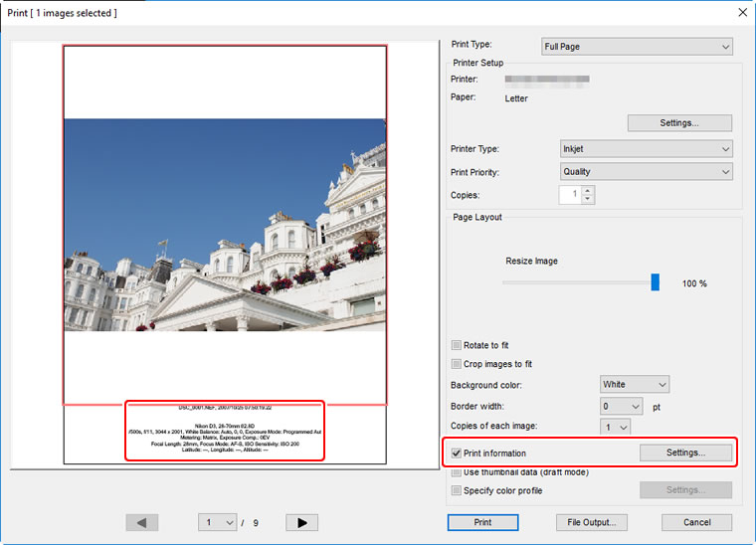Click the Letter paper size value
The width and height of the screenshot is (756, 545).
point(516,98)
